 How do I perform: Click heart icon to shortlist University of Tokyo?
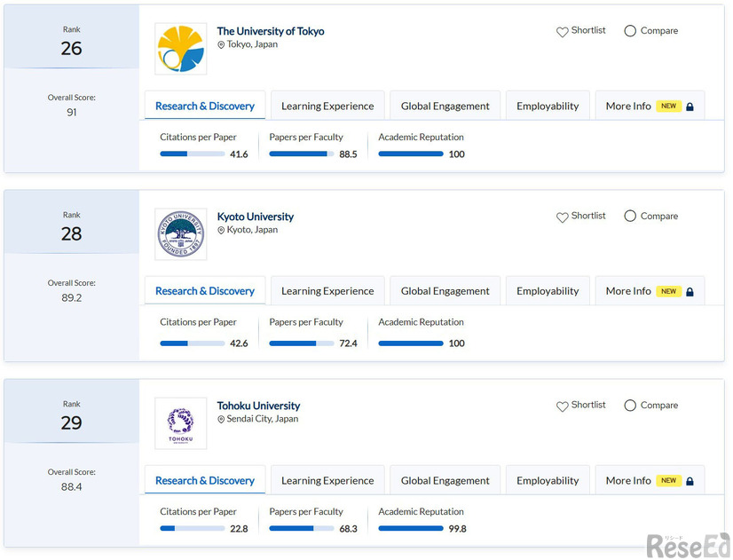click(562, 32)
